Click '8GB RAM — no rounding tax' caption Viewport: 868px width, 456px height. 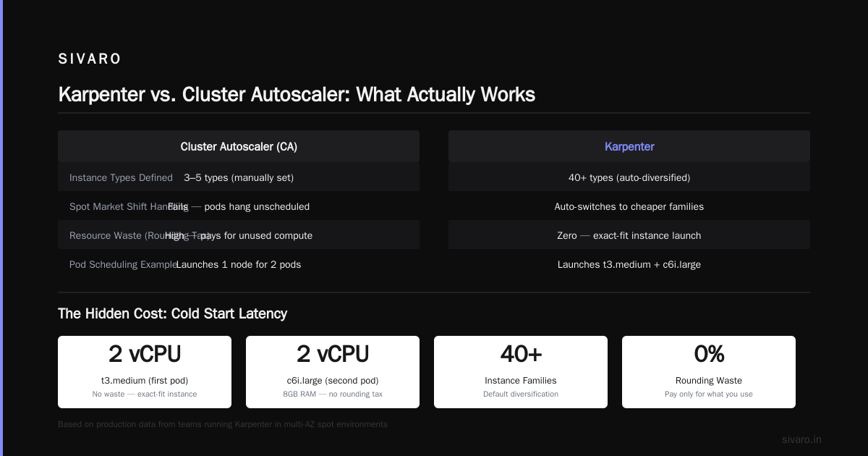333,394
